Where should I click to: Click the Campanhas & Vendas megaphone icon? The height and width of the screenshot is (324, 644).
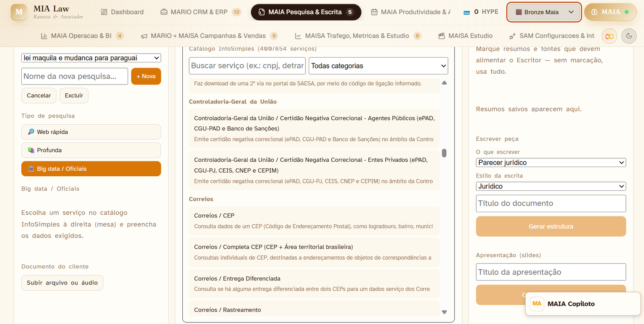(x=144, y=36)
